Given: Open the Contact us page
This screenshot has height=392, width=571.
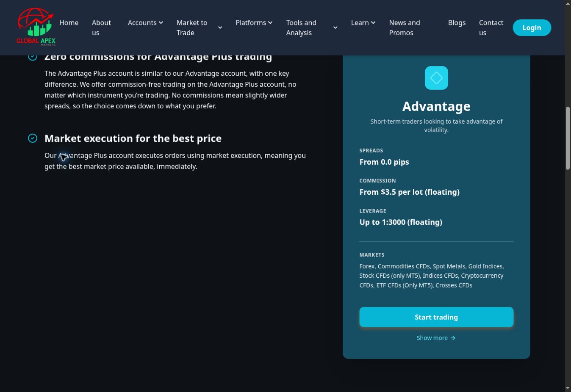Looking at the screenshot, I should point(491,28).
